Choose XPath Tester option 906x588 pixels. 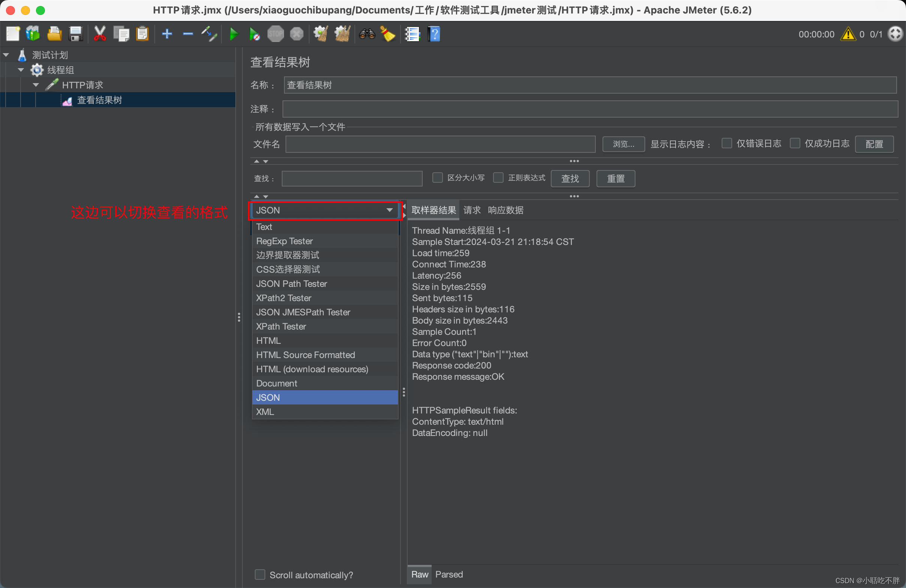[x=325, y=327]
